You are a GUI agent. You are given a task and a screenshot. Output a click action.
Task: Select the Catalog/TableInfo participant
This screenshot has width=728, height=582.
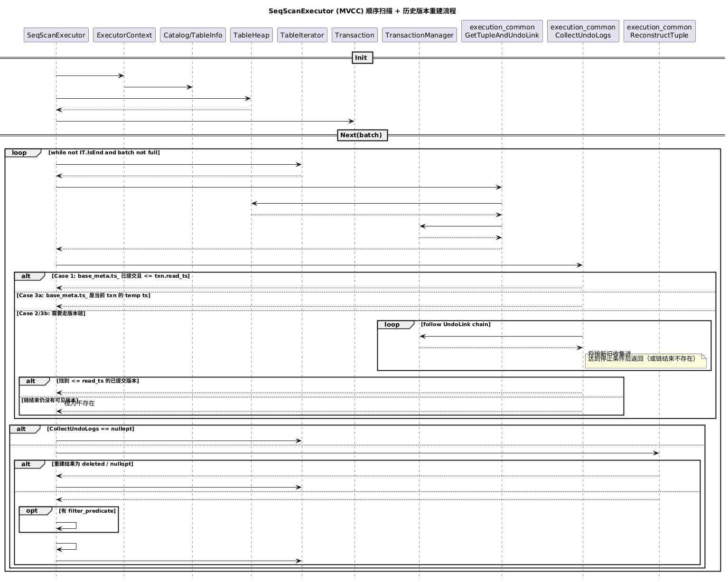(192, 35)
